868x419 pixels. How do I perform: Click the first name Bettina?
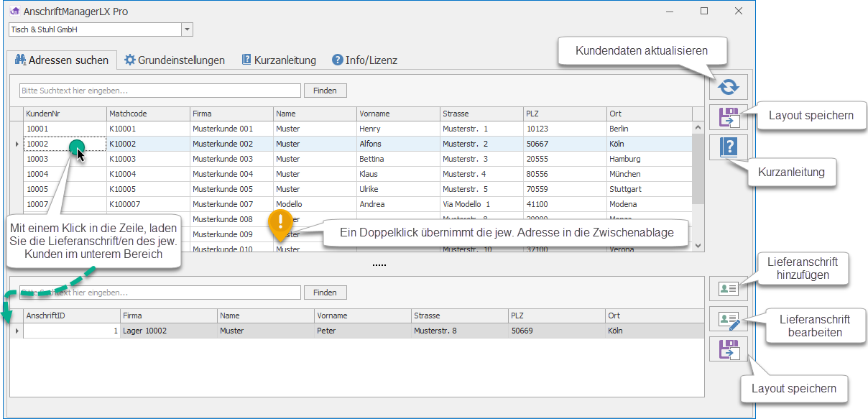pos(398,159)
